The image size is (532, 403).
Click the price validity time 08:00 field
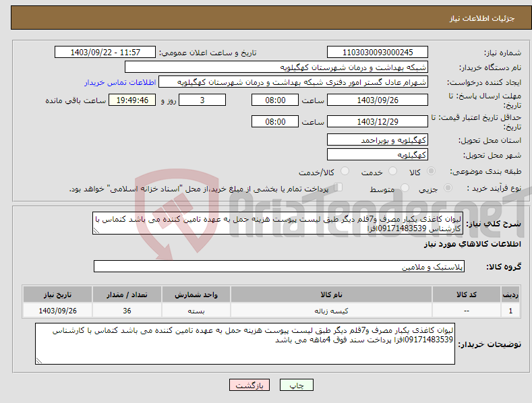[275, 121]
